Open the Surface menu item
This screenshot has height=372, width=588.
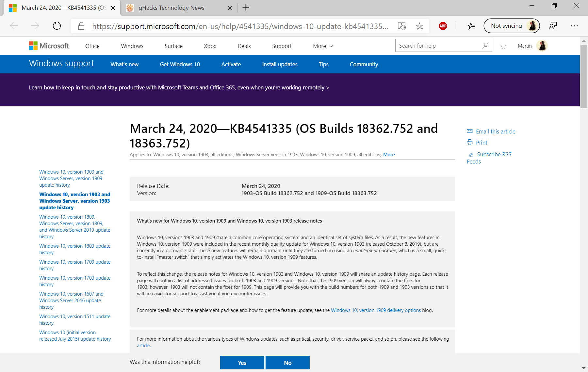173,46
